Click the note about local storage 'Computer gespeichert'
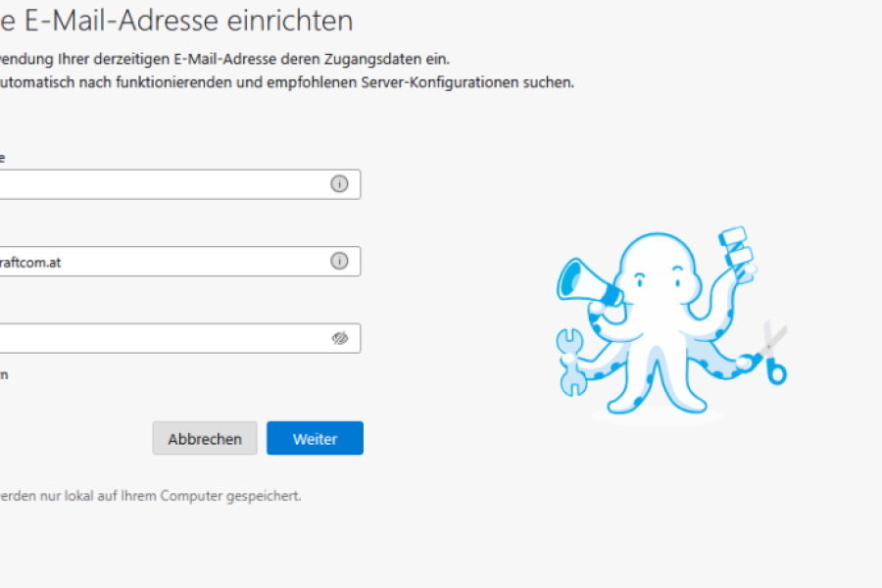Image resolution: width=882 pixels, height=588 pixels. tap(147, 496)
